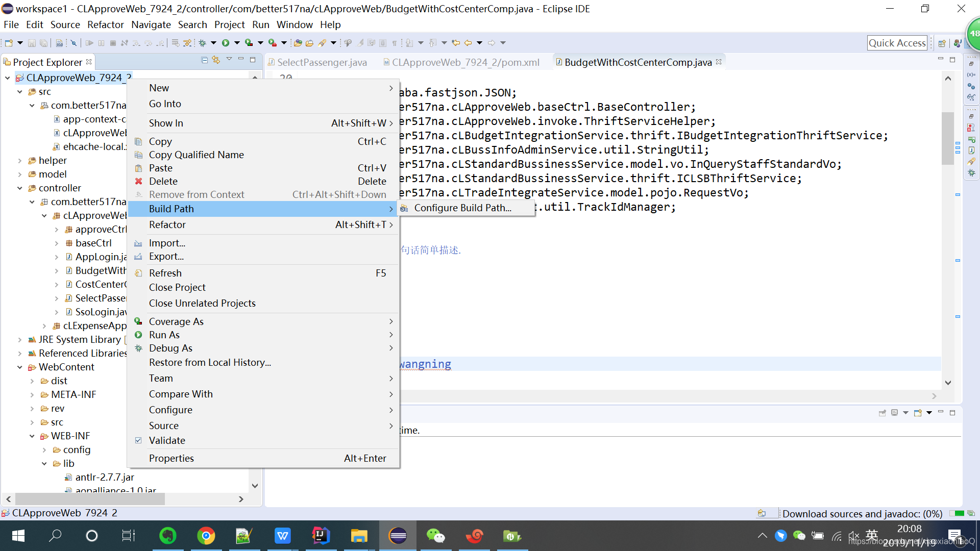The height and width of the screenshot is (551, 980).
Task: Click the (x)= Variables view icon on the right sidebar
Action: (x=972, y=74)
